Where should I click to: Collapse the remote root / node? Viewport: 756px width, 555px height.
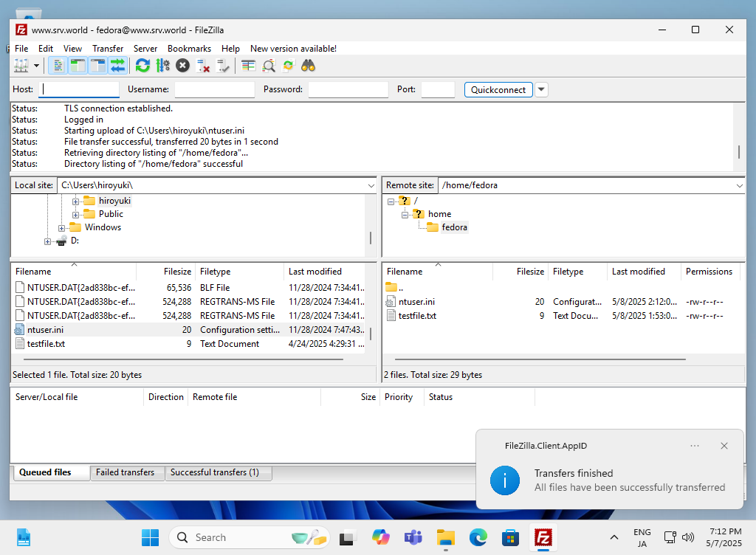pos(391,201)
